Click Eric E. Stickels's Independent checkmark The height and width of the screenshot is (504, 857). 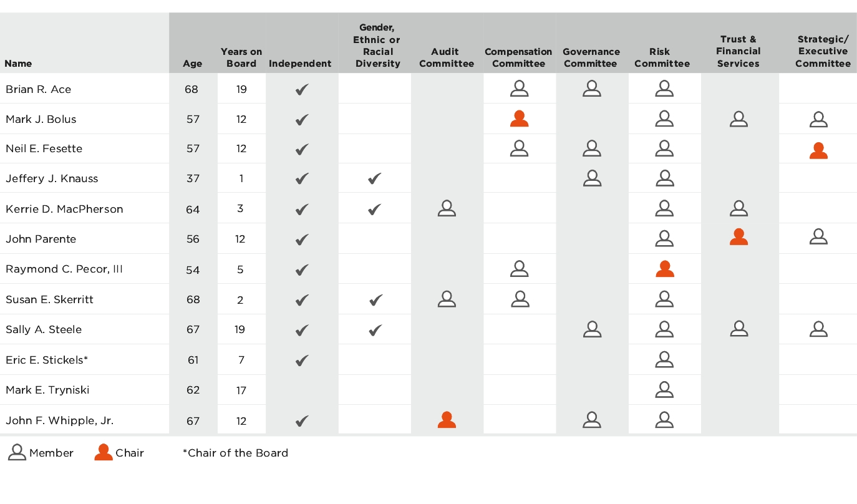(302, 360)
